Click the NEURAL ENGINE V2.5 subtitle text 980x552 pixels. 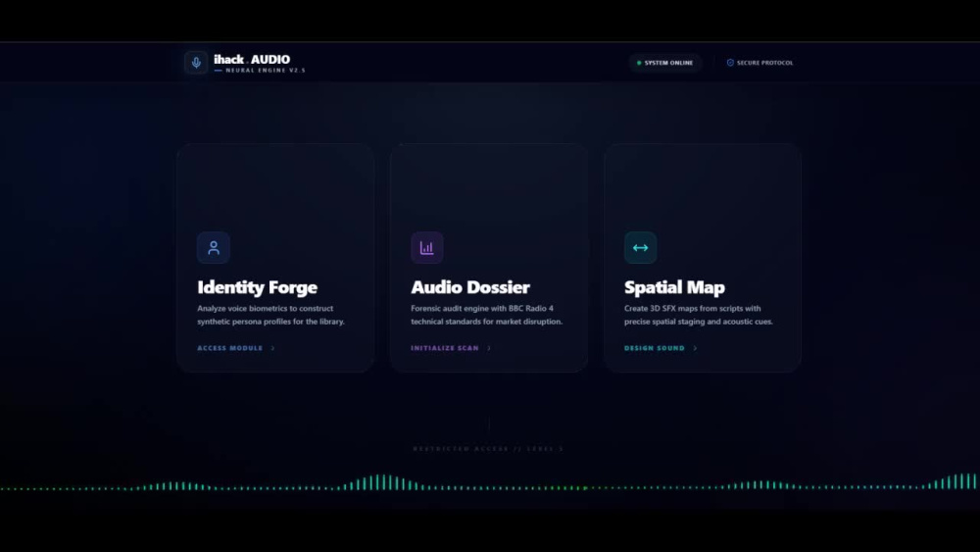pos(266,71)
